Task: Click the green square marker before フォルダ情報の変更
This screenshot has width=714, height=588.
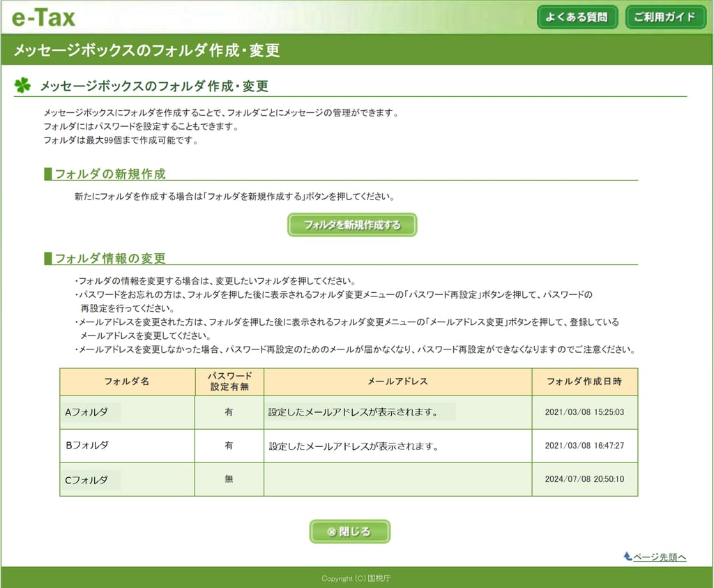Action: [48, 257]
